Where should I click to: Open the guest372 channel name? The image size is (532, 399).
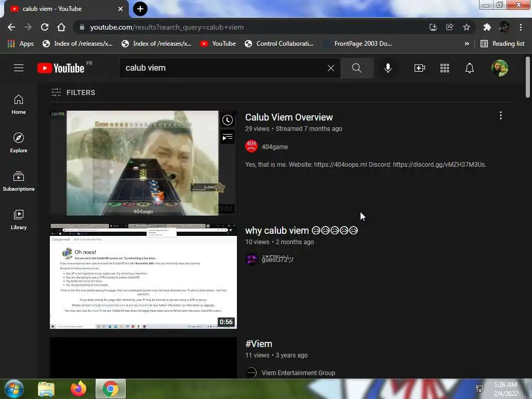click(277, 259)
